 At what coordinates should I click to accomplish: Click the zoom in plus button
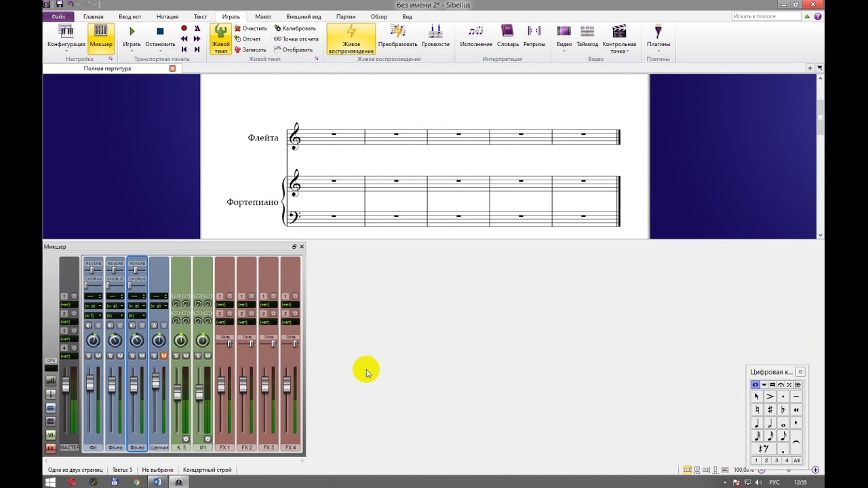pyautogui.click(x=815, y=470)
